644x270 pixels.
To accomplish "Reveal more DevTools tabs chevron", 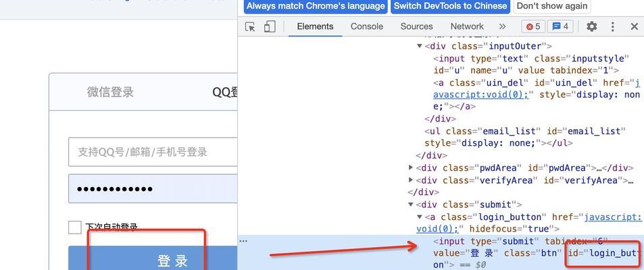I will 502,27.
